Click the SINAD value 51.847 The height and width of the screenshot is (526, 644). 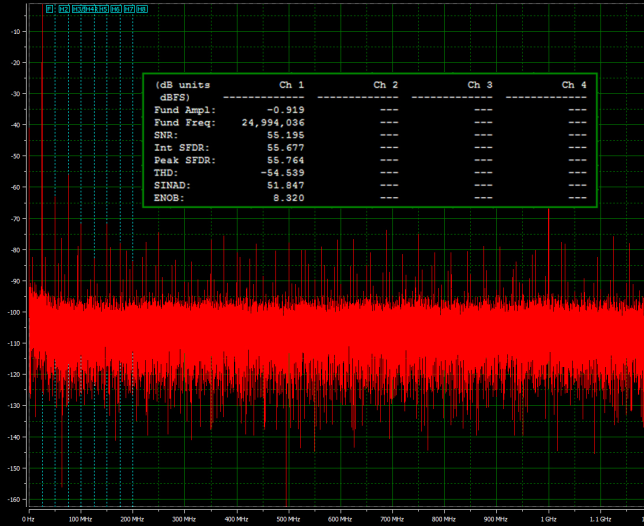[x=285, y=186]
